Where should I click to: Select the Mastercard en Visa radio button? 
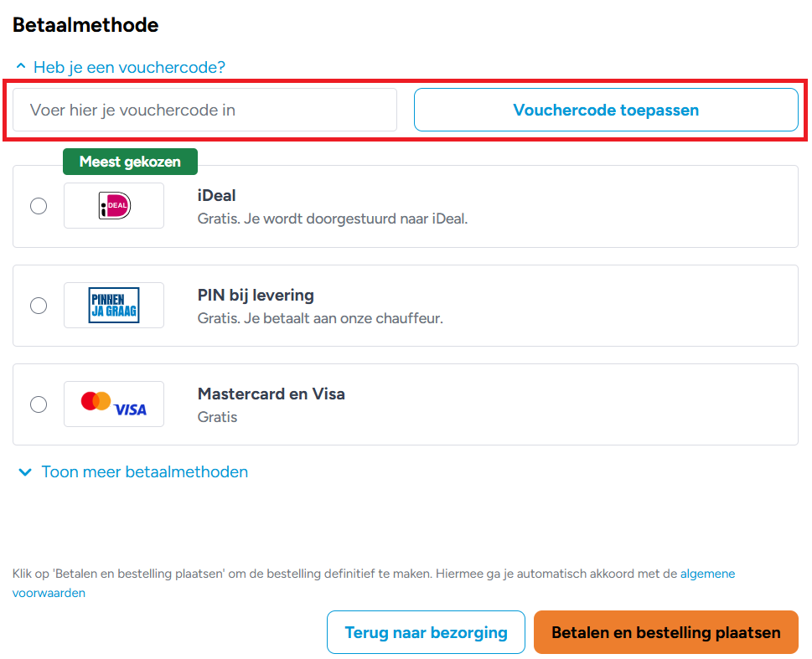click(x=39, y=404)
